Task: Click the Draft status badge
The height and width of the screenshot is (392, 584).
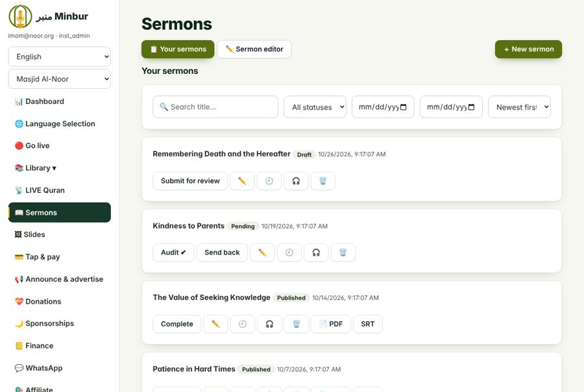Action: (304, 154)
